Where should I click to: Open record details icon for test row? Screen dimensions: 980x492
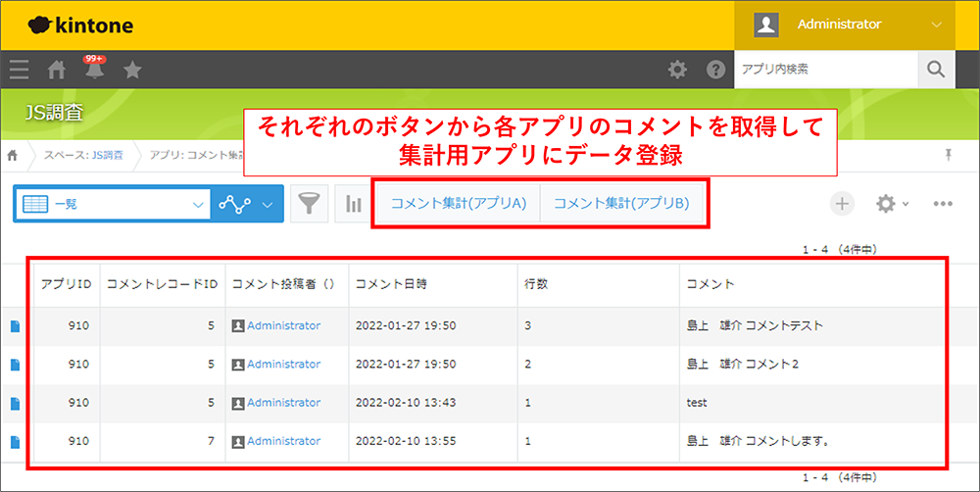(x=15, y=404)
